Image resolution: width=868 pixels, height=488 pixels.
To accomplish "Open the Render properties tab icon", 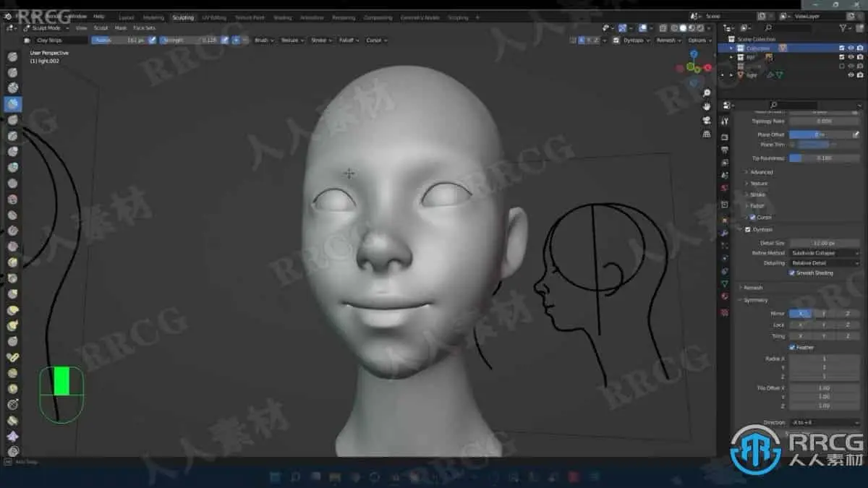I will pos(725,136).
